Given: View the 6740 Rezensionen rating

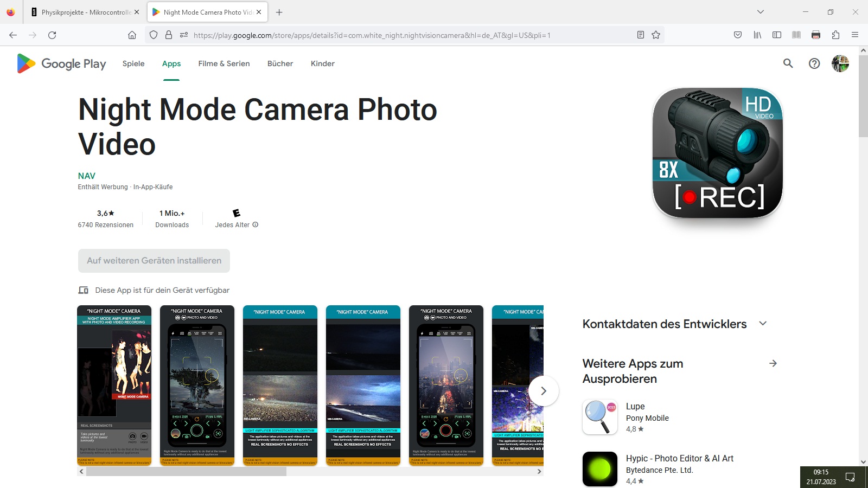Looking at the screenshot, I should coord(106,219).
